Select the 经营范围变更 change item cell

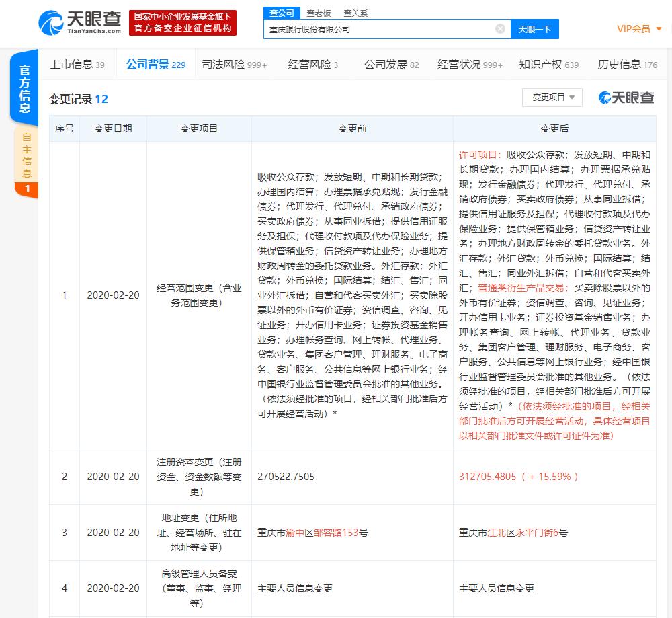[x=199, y=295]
